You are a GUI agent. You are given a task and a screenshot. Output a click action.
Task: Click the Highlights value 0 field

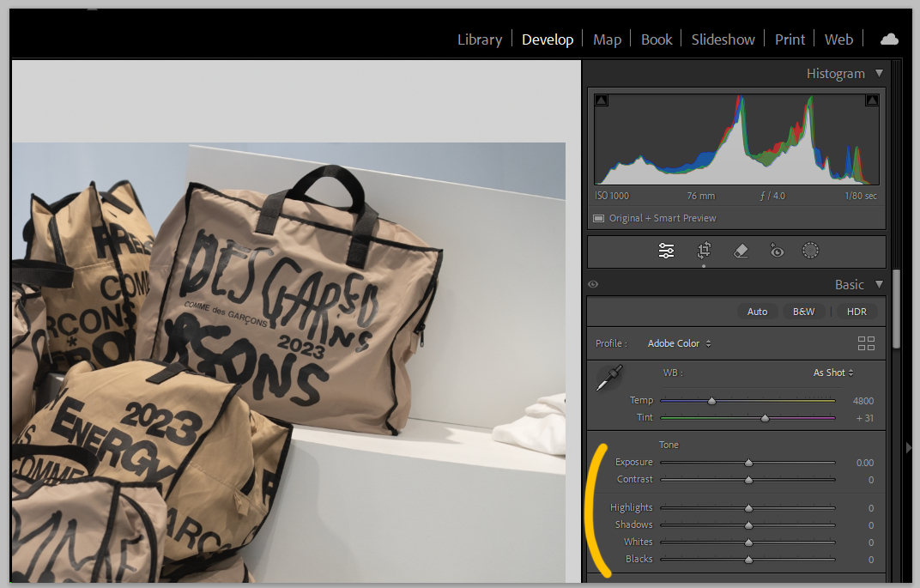(x=871, y=508)
